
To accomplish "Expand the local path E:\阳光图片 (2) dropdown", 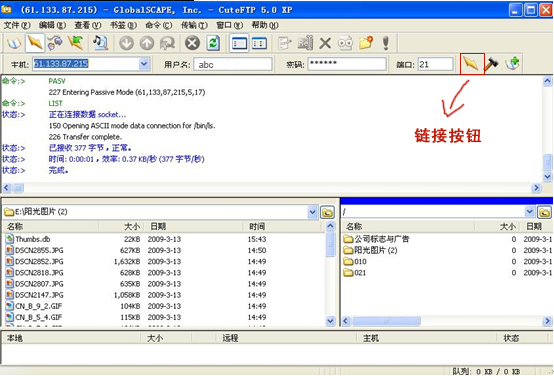I will pos(312,212).
